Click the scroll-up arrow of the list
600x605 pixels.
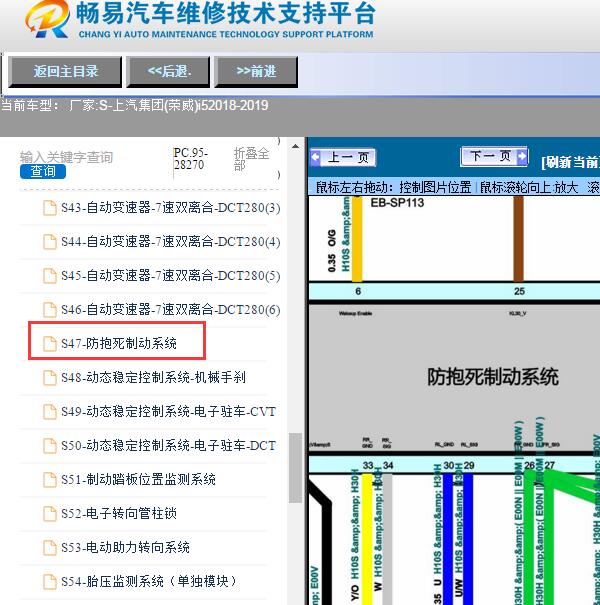[x=295, y=147]
